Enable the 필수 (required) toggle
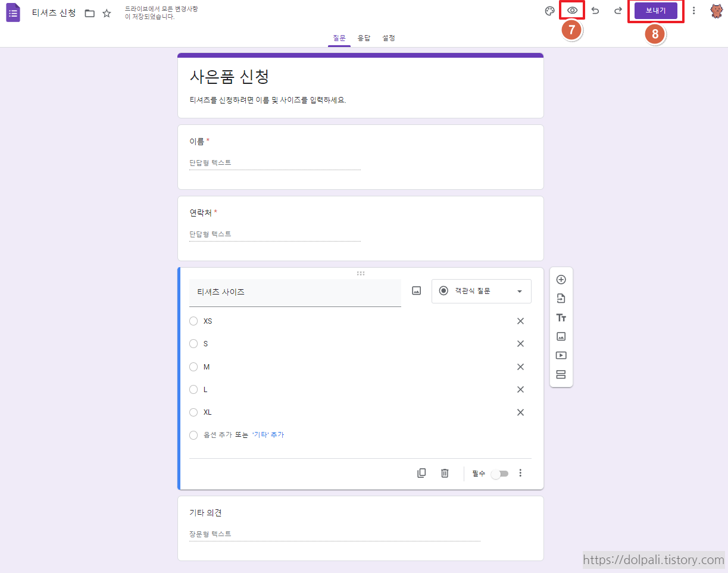Image resolution: width=728 pixels, height=573 pixels. click(499, 473)
